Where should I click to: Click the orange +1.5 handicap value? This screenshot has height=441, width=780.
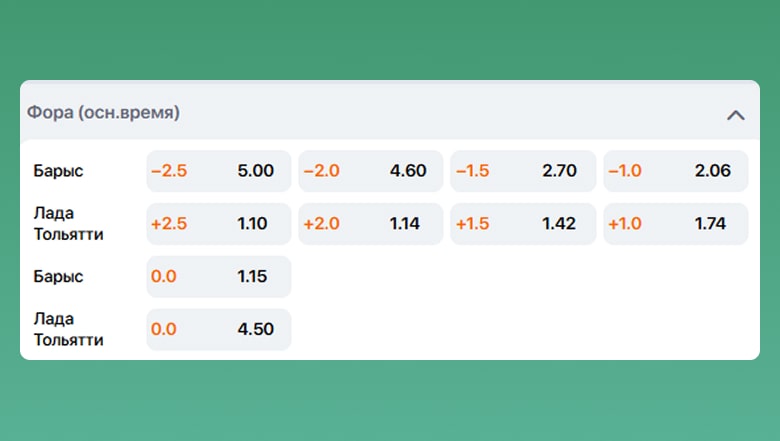coord(474,224)
